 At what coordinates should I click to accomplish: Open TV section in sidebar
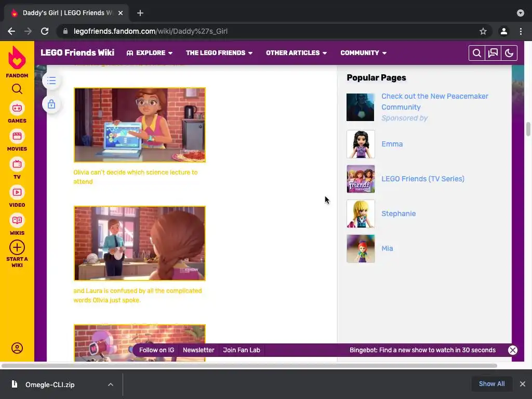(x=17, y=169)
